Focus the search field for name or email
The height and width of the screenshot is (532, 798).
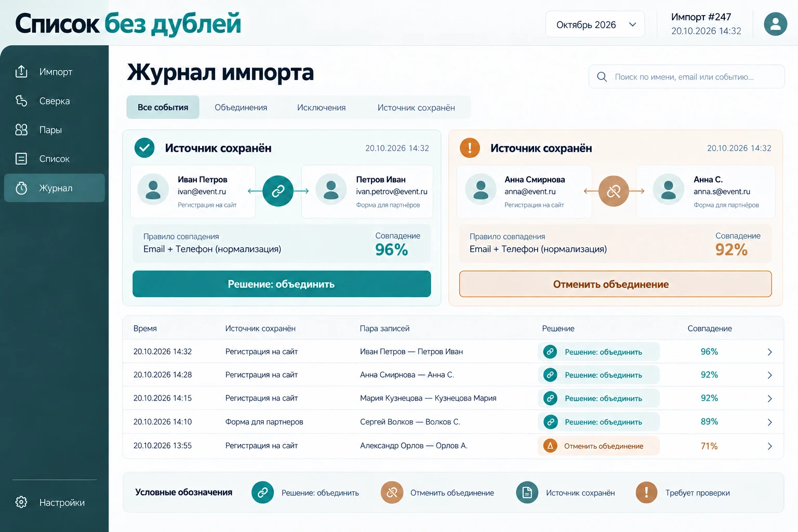coord(686,77)
